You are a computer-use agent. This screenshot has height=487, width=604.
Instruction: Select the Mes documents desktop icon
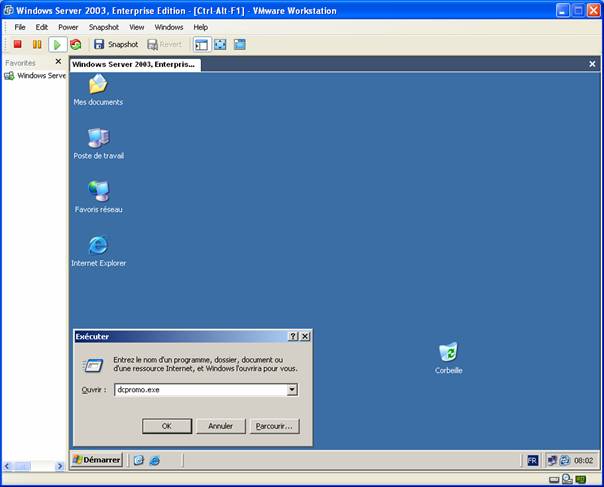click(98, 89)
